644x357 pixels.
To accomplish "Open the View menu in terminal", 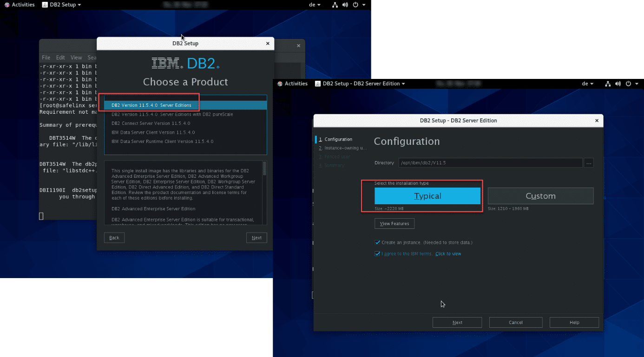I will pyautogui.click(x=76, y=58).
